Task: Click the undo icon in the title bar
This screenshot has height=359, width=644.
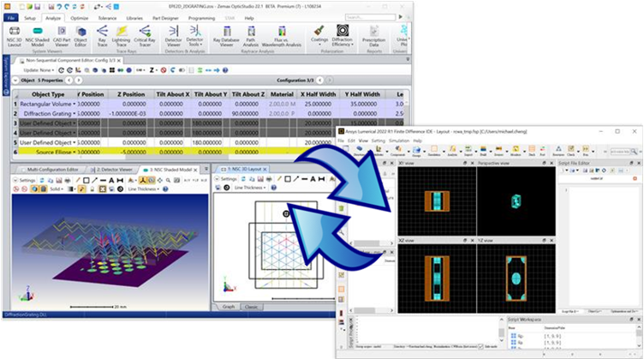Action: pos(59,7)
